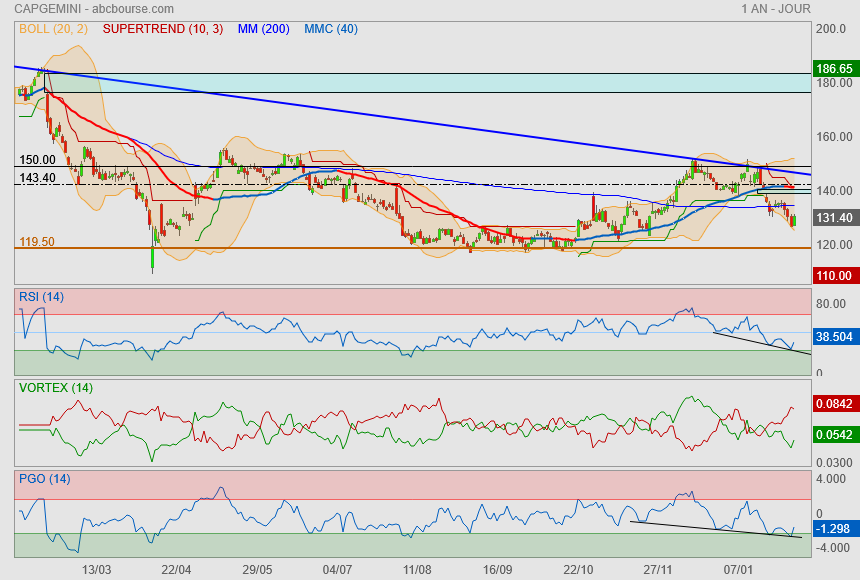Image resolution: width=860 pixels, height=580 pixels.
Task: Click the red vortex value 0.0842
Action: (x=834, y=404)
